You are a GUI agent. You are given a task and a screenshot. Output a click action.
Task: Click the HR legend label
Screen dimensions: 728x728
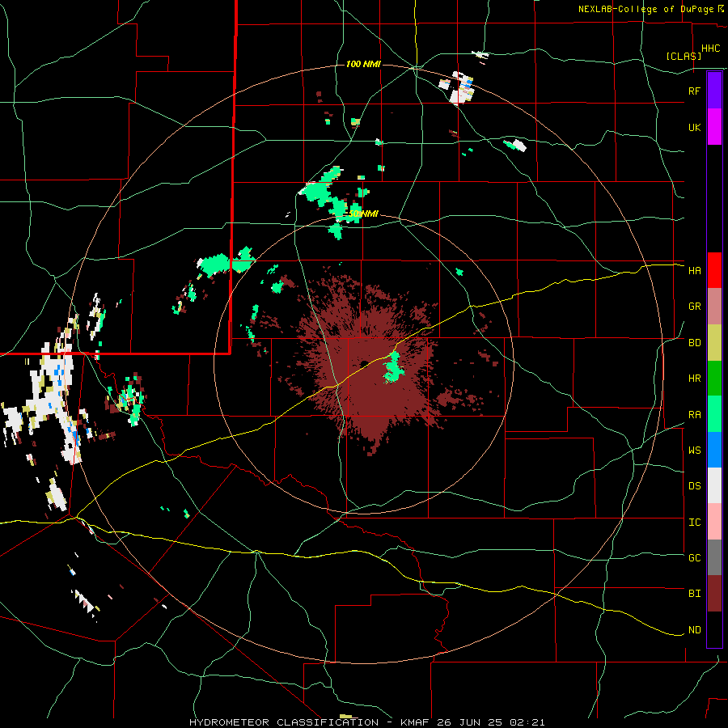coord(694,379)
